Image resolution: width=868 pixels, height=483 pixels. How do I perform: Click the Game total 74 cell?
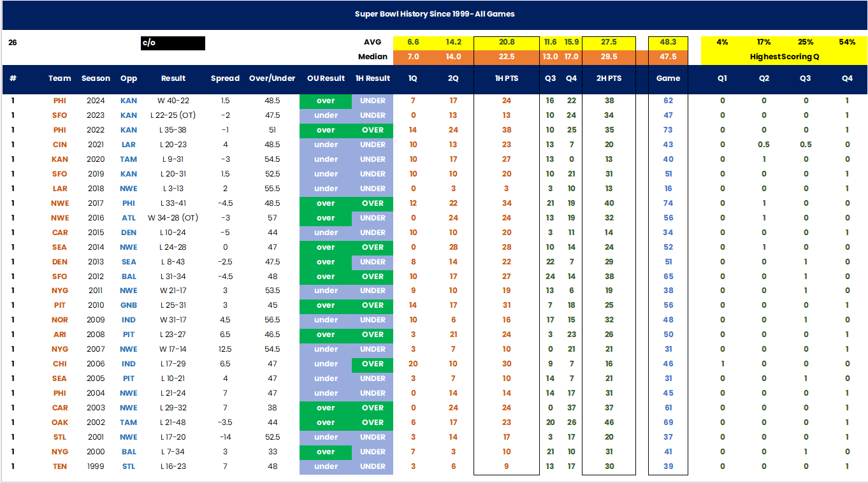pyautogui.click(x=668, y=203)
